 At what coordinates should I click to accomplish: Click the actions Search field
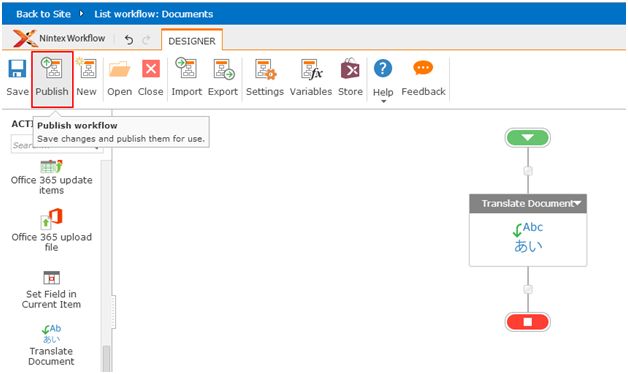click(56, 145)
